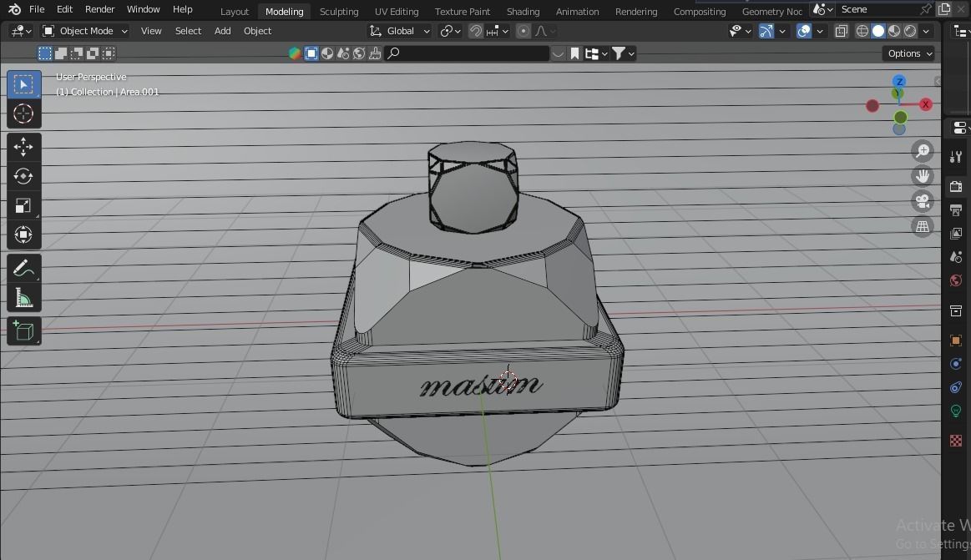This screenshot has width=971, height=560.
Task: Switch to Material Preview shading
Action: [894, 31]
